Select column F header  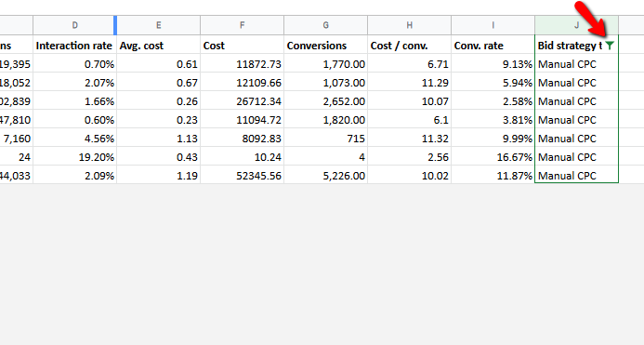pyautogui.click(x=242, y=25)
